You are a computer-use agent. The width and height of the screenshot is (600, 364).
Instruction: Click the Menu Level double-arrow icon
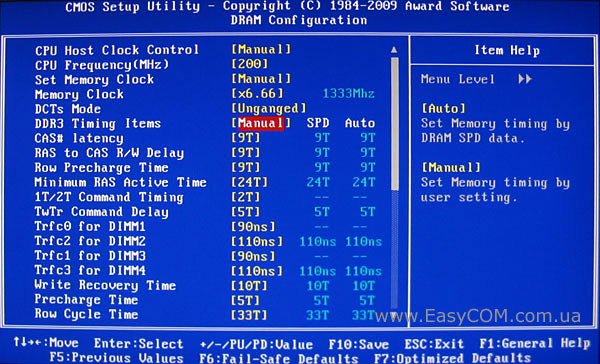(525, 79)
